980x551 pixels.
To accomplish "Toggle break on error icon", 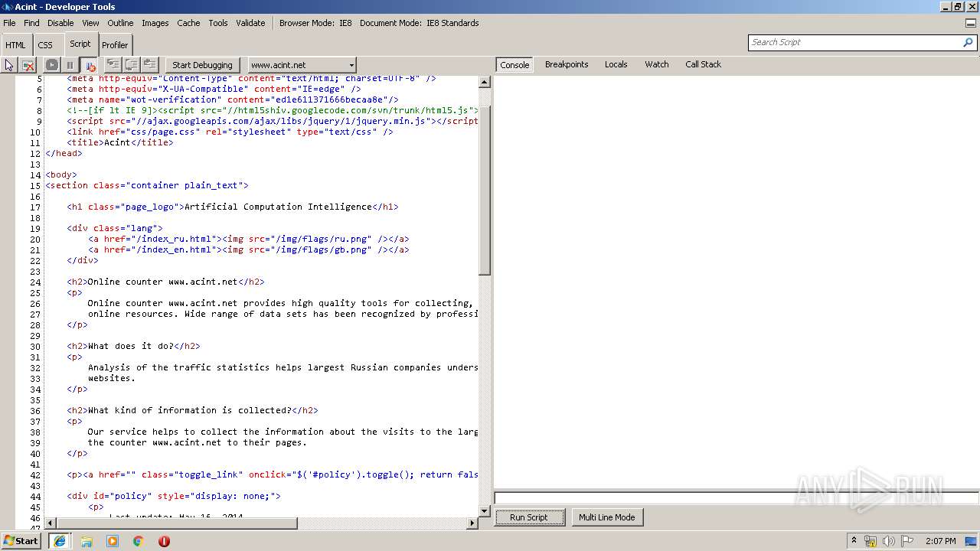I will coord(89,65).
